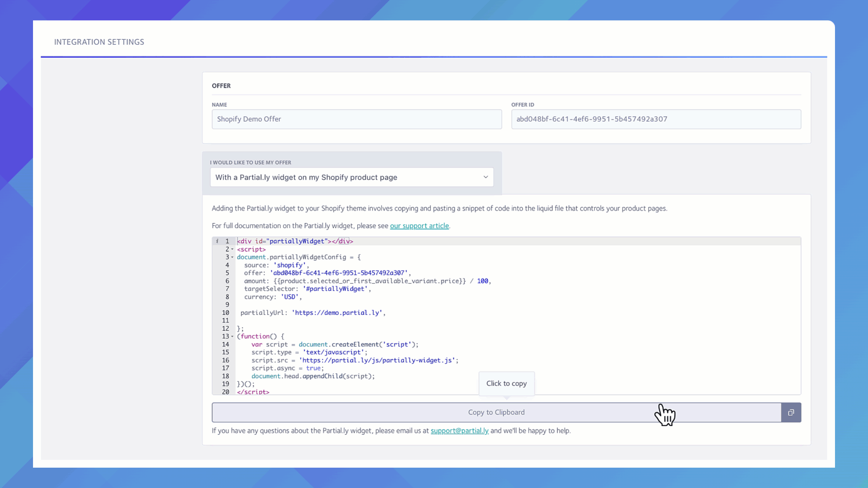
Task: Select the Offer ID text field
Action: [656, 119]
